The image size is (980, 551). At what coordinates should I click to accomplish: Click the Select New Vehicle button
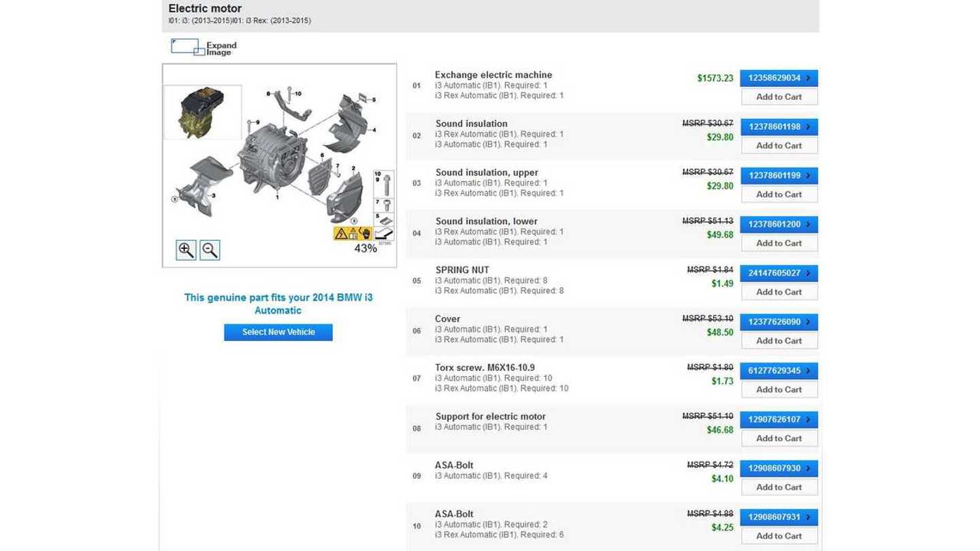coord(278,332)
